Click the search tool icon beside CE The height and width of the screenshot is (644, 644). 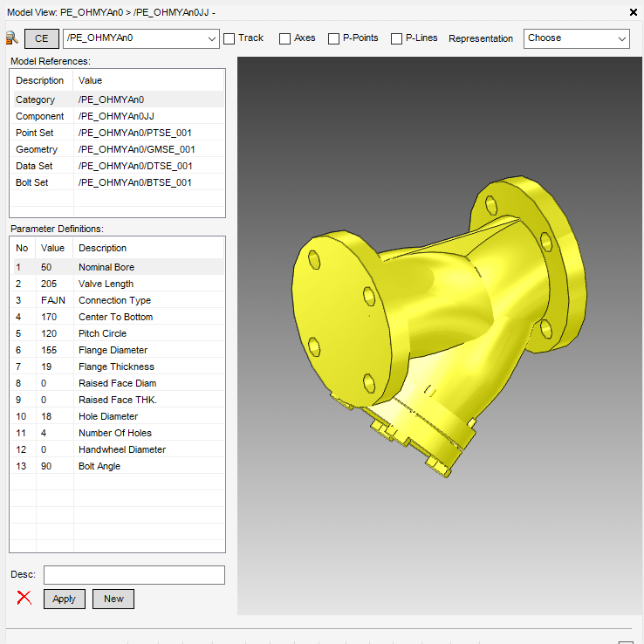(x=11, y=38)
